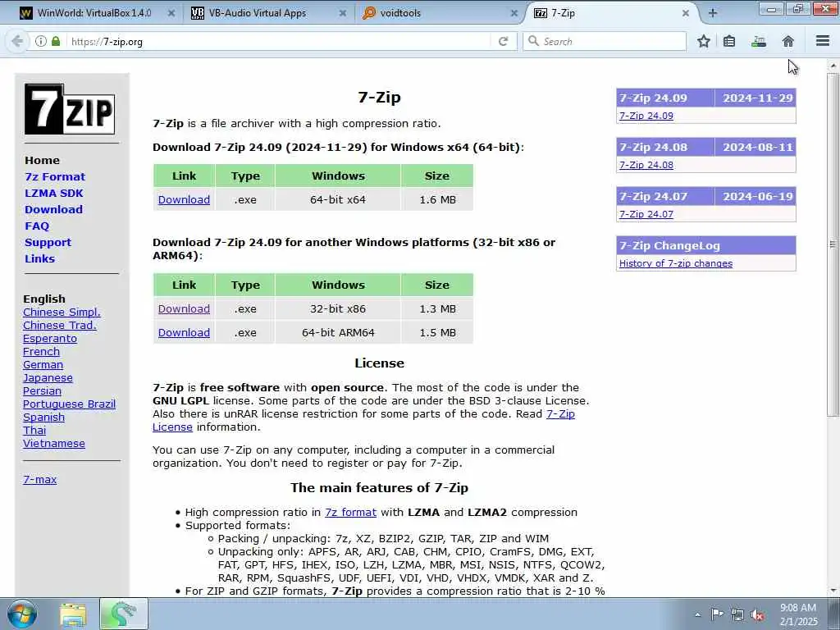
Task: Switch language to Chinese Trad.
Action: point(59,325)
